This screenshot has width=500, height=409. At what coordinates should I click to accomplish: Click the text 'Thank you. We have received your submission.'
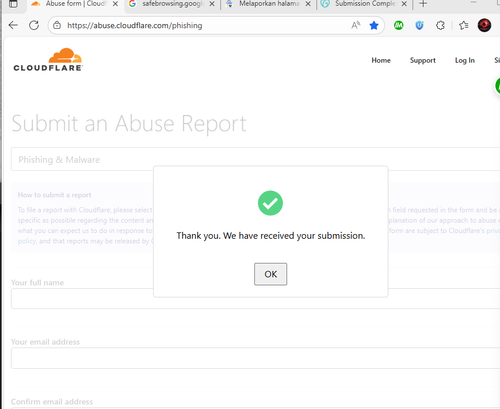pyautogui.click(x=271, y=236)
